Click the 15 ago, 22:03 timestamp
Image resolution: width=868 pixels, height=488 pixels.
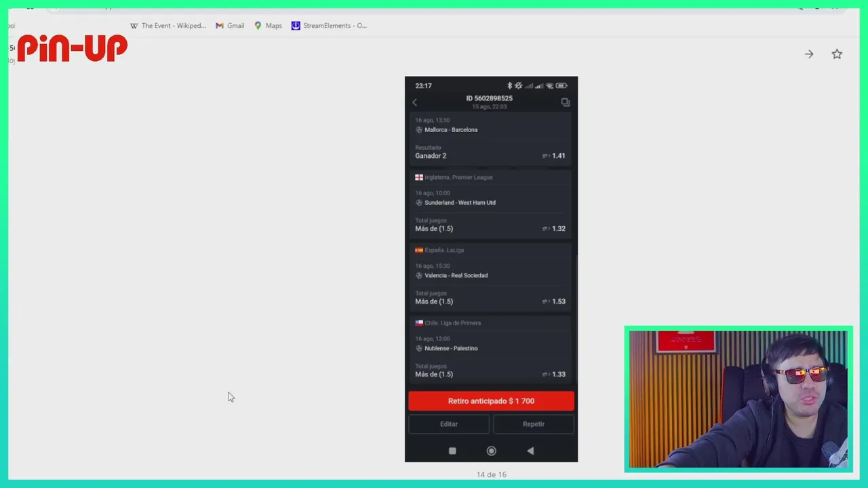click(490, 107)
